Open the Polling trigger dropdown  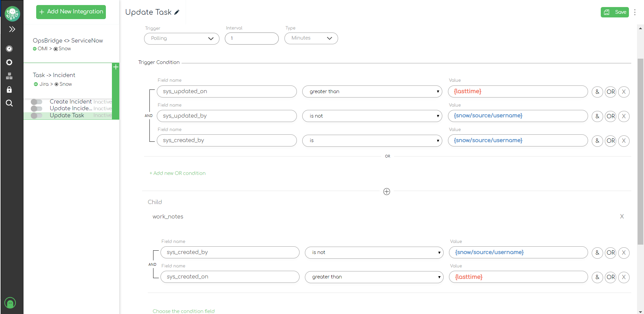pyautogui.click(x=182, y=39)
